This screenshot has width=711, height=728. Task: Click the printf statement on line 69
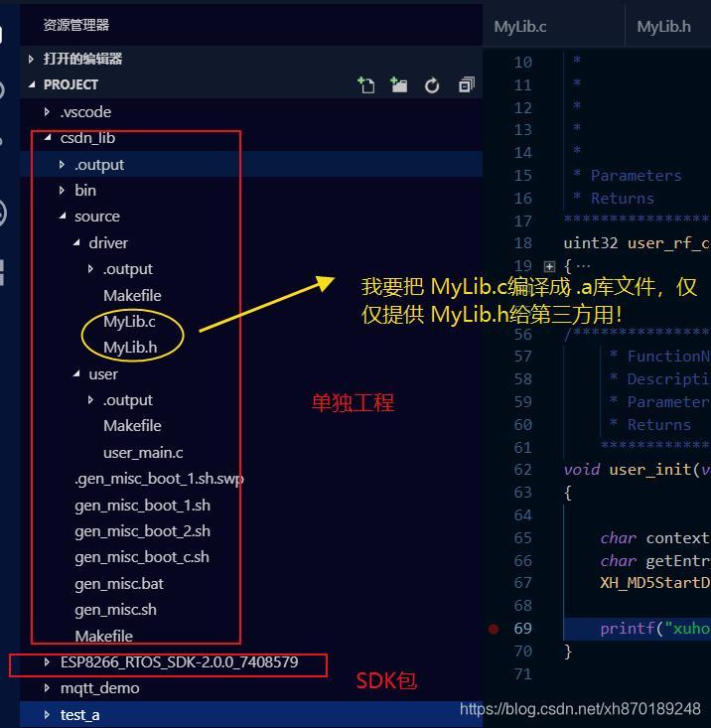coord(654,629)
